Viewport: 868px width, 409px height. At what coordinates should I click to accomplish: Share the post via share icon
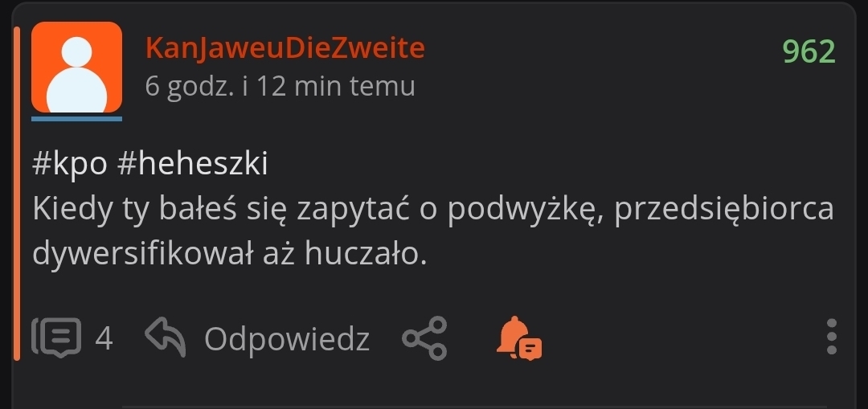click(x=424, y=338)
